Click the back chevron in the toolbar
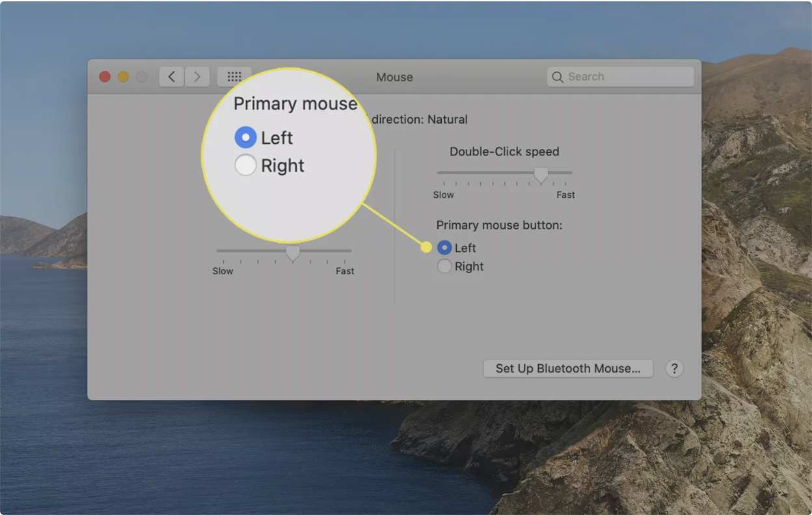The image size is (812, 515). pos(171,77)
